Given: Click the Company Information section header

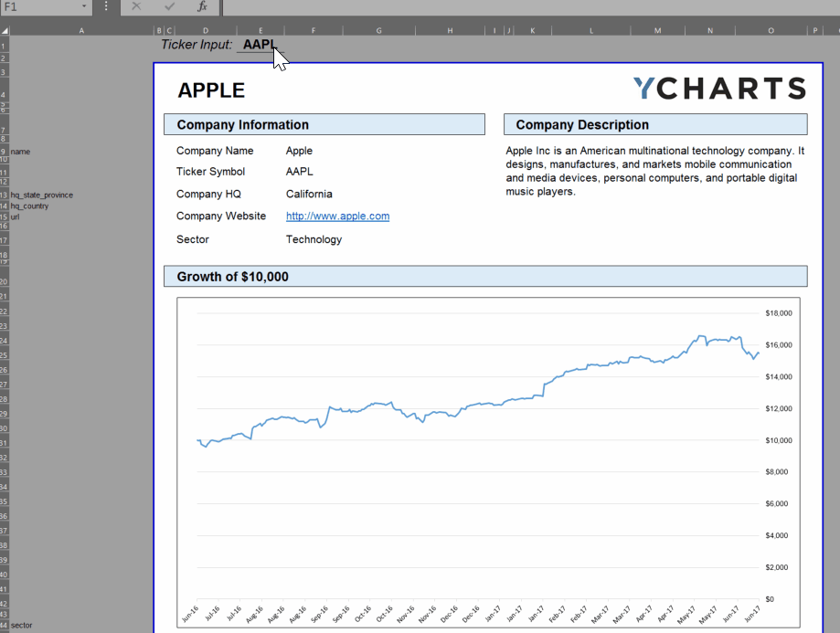Looking at the screenshot, I should point(324,124).
